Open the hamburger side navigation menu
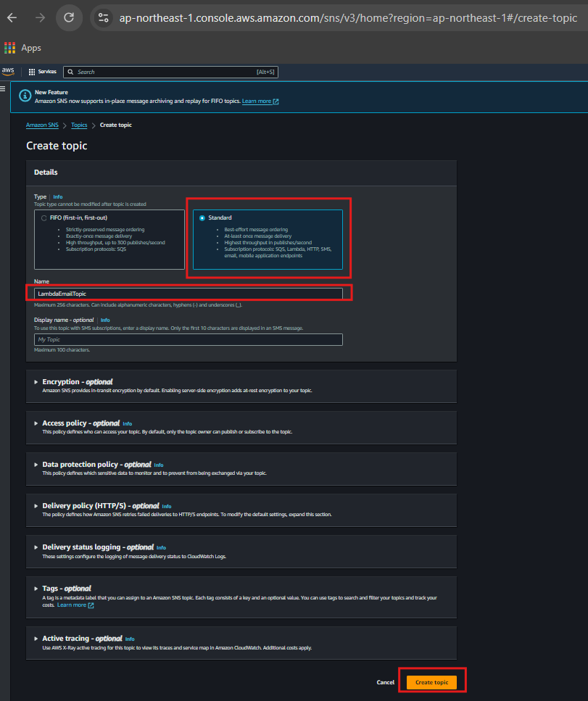588x701 pixels. (3, 88)
